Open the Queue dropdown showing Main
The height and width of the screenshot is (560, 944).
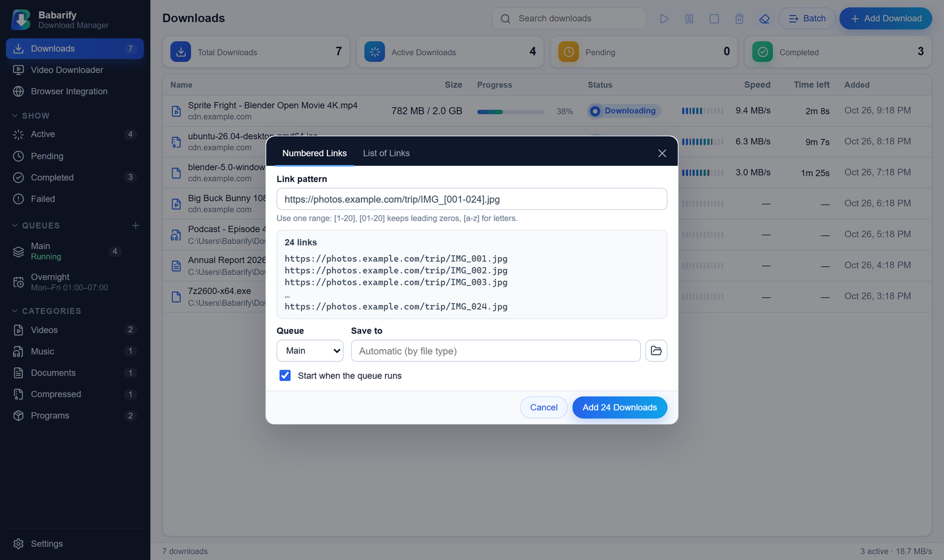310,351
